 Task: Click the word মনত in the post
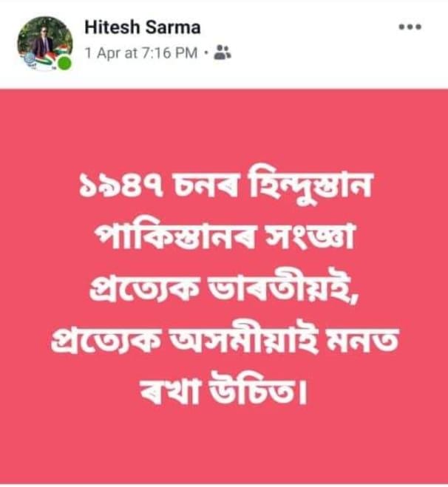[365, 340]
